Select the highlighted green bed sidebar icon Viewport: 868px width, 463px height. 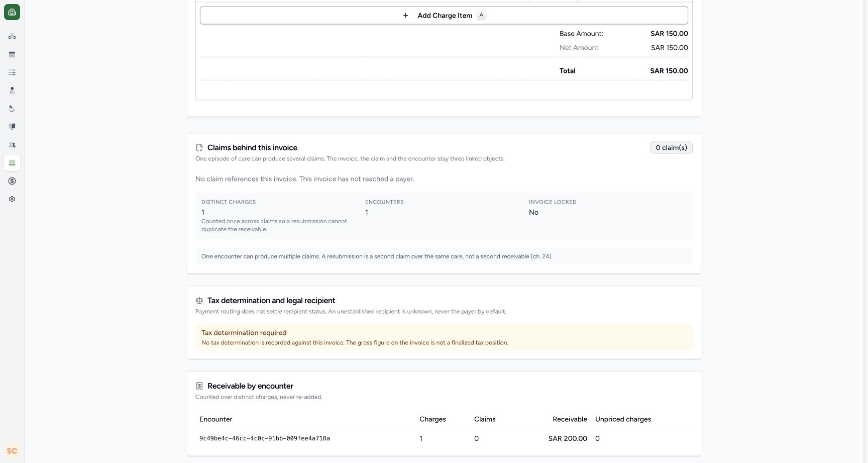[x=12, y=163]
